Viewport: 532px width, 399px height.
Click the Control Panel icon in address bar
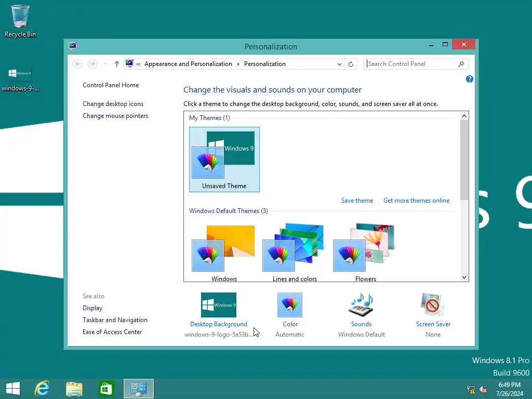click(129, 63)
